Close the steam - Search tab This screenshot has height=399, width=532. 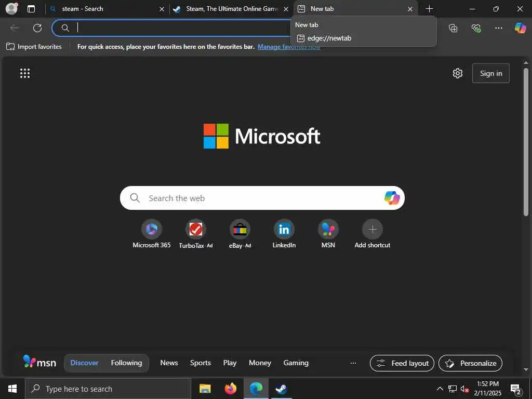coord(162,9)
